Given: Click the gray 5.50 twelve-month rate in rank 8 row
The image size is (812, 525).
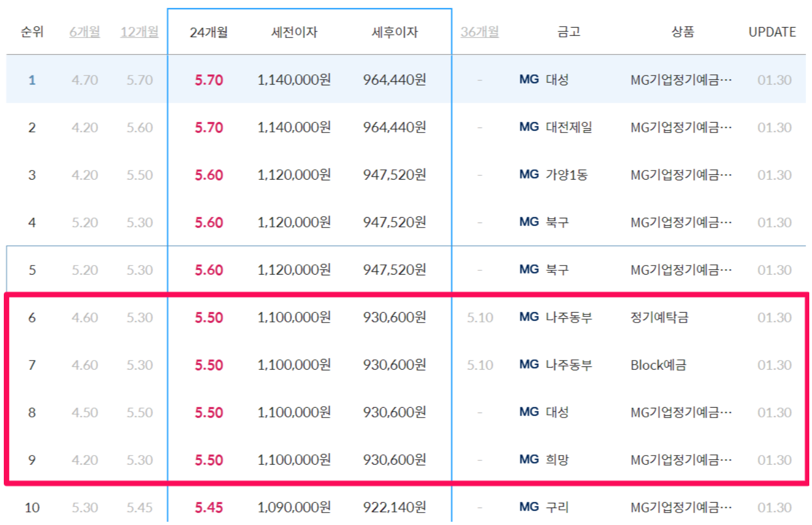Looking at the screenshot, I should click(139, 413).
